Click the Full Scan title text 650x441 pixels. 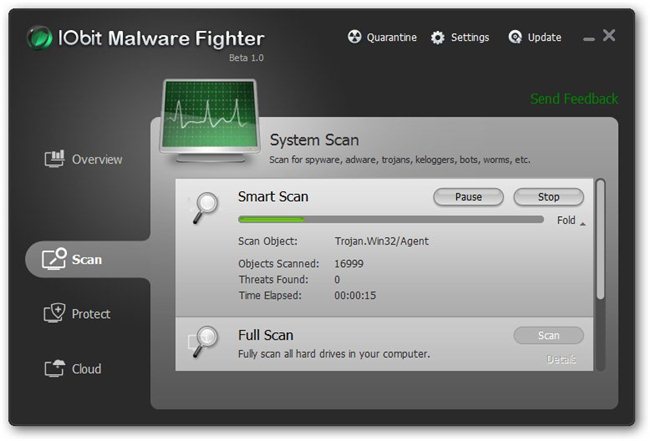pos(266,335)
